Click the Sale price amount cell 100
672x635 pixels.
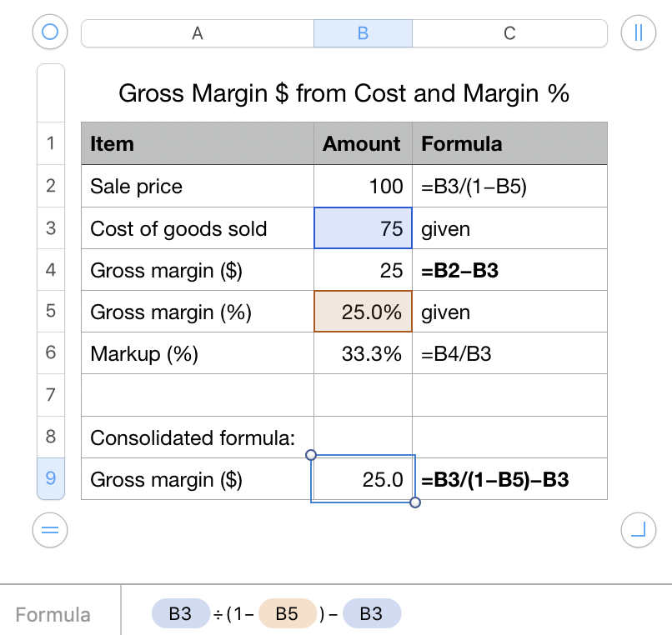[363, 186]
